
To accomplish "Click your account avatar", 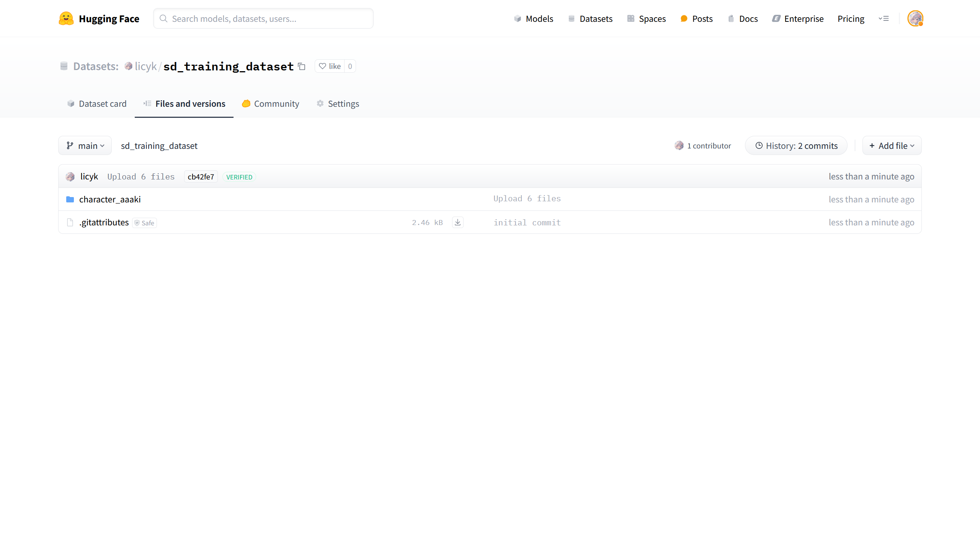I will point(916,18).
